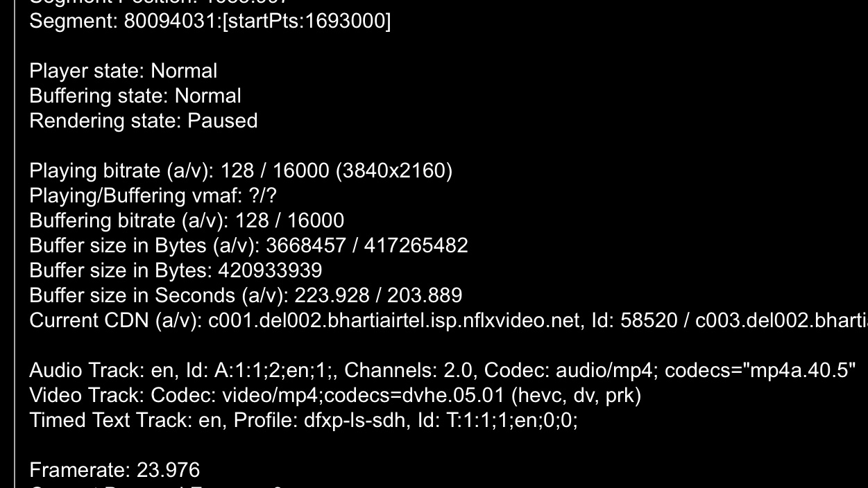868x488 pixels.
Task: Click the Playing bitrate (a/v) label
Action: tap(121, 171)
